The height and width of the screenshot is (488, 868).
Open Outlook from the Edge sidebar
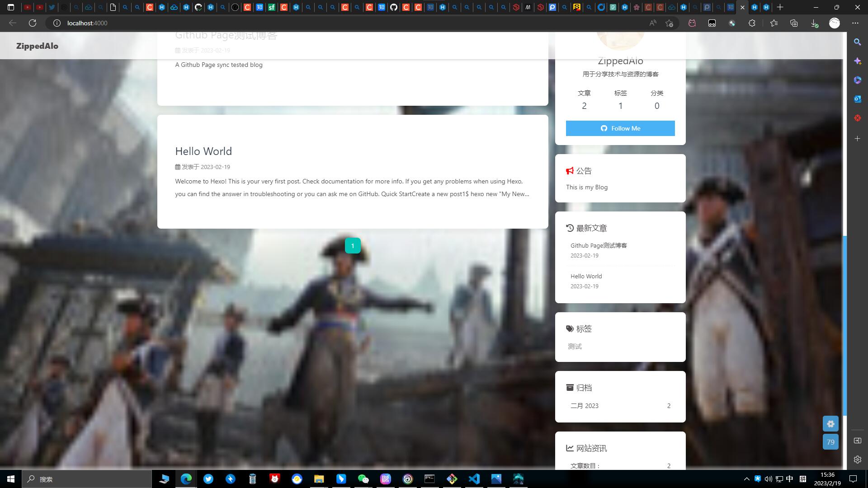pos(857,99)
